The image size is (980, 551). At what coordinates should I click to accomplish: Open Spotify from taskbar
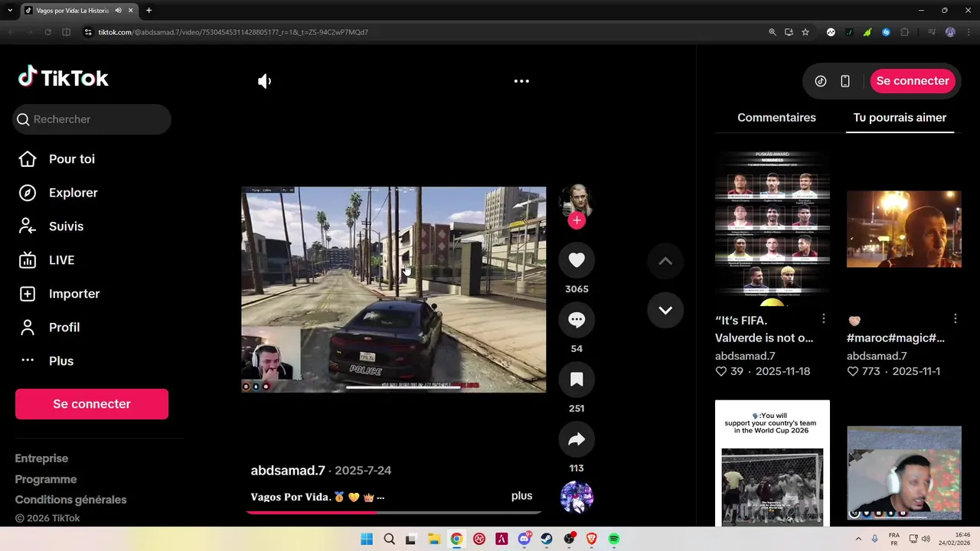(614, 540)
